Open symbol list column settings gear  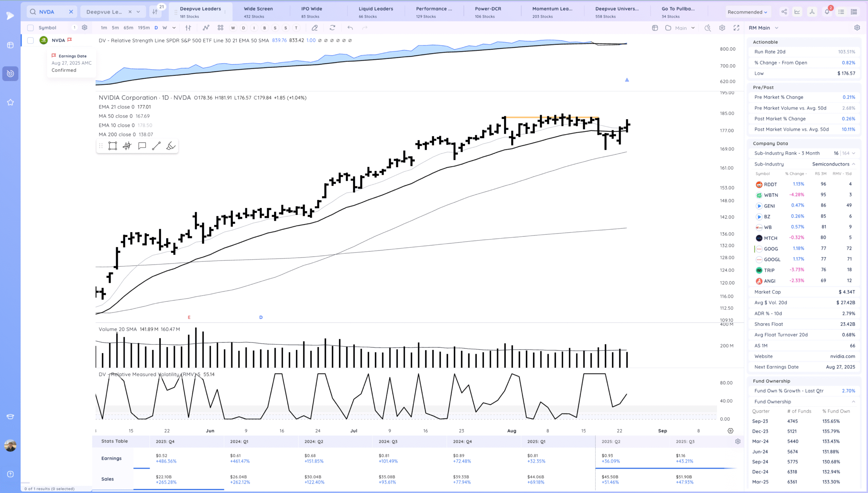click(85, 27)
